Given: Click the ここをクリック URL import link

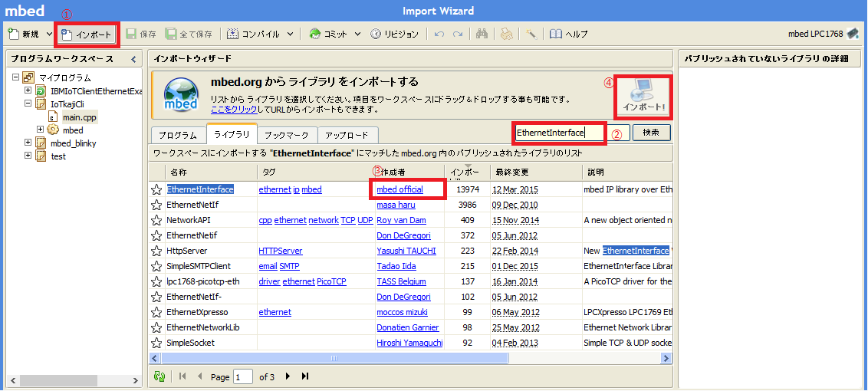Looking at the screenshot, I should [233, 110].
